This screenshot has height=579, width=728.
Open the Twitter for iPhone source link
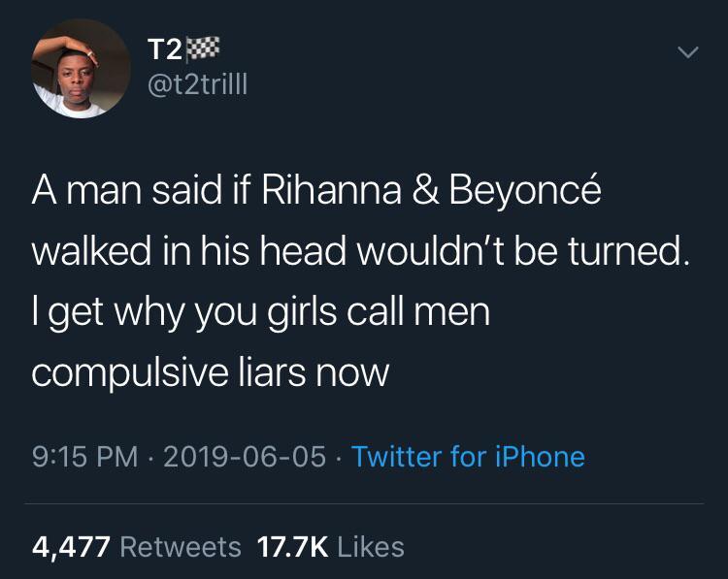tap(468, 456)
